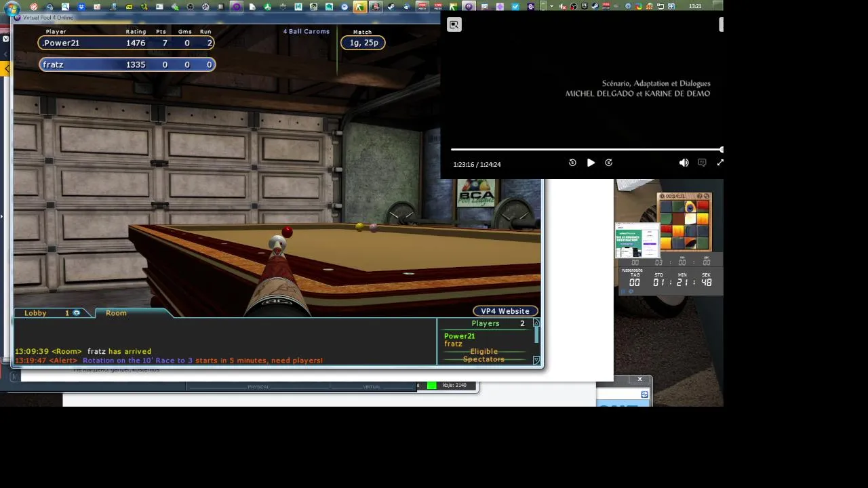
Task: Click the Rotation tournament alert message
Action: coord(203,361)
